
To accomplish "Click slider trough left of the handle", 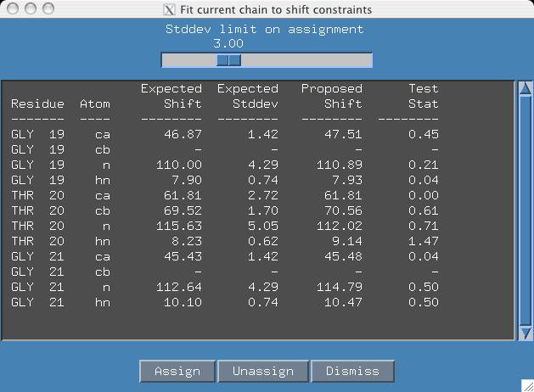I will pyautogui.click(x=188, y=60).
